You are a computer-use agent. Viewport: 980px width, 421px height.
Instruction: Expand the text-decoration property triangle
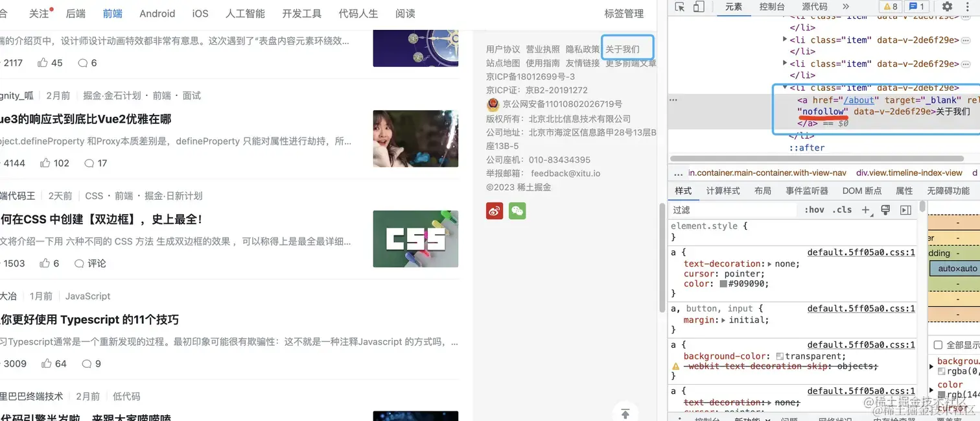tap(770, 264)
